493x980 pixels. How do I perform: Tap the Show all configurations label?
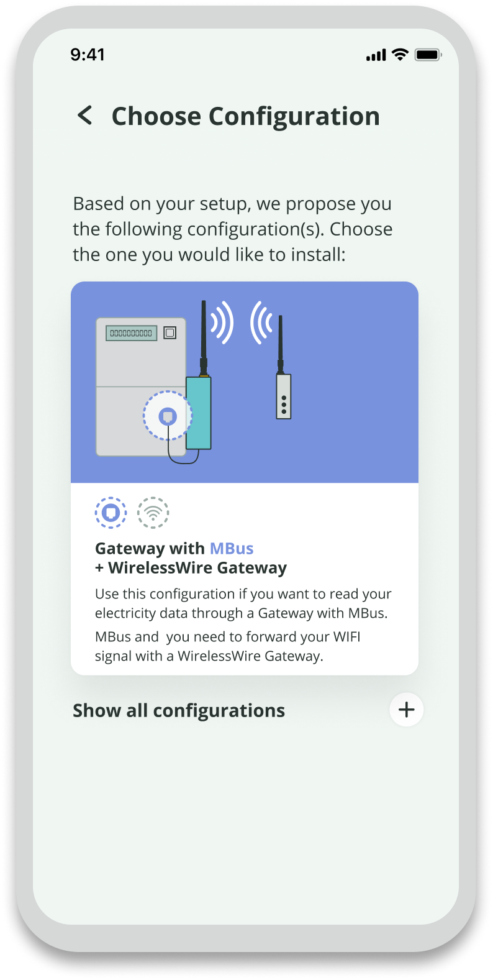[x=179, y=710]
